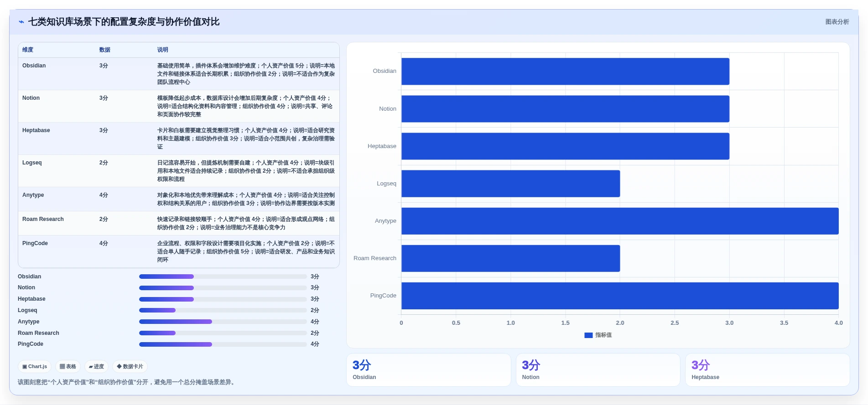868x405 pixels.
Task: Click the 指标值 legend text
Action: [x=603, y=335]
